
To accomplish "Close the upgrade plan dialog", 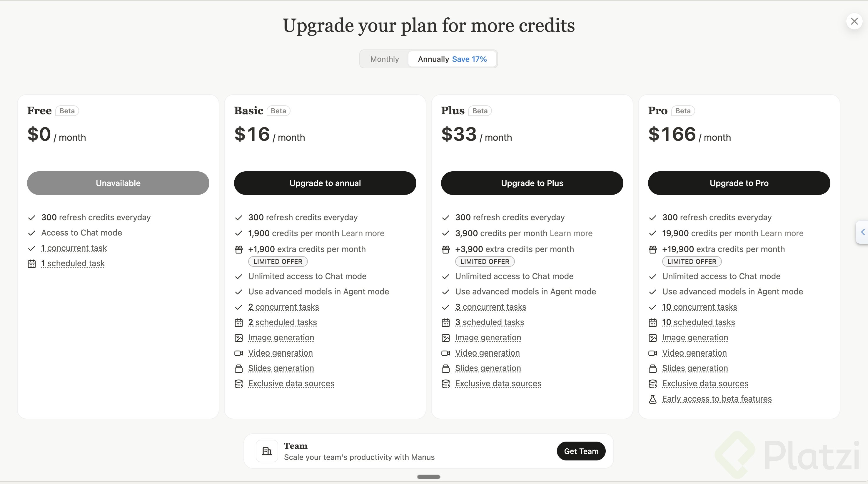I will [x=854, y=21].
